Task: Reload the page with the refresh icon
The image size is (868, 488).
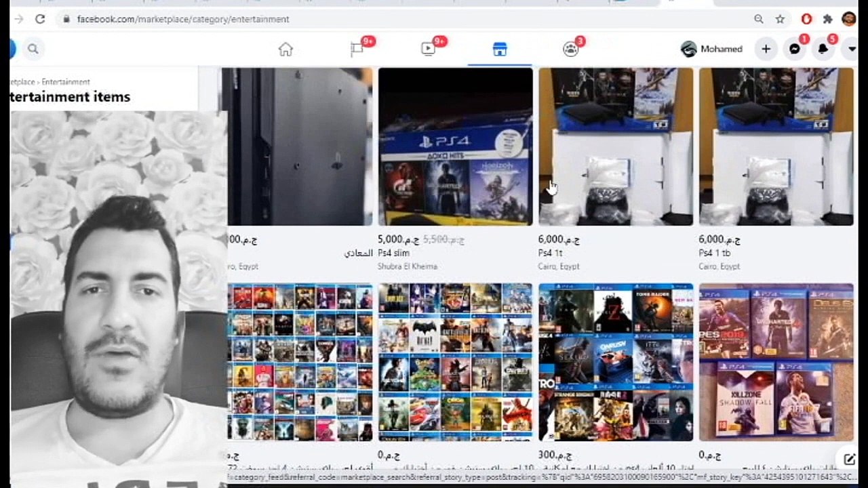Action: (40, 19)
